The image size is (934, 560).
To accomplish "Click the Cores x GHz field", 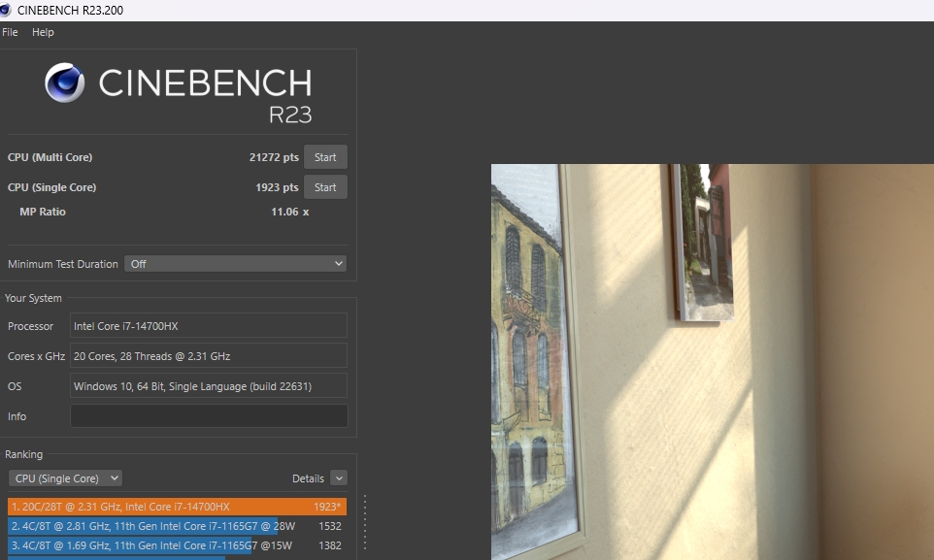I will [x=209, y=356].
